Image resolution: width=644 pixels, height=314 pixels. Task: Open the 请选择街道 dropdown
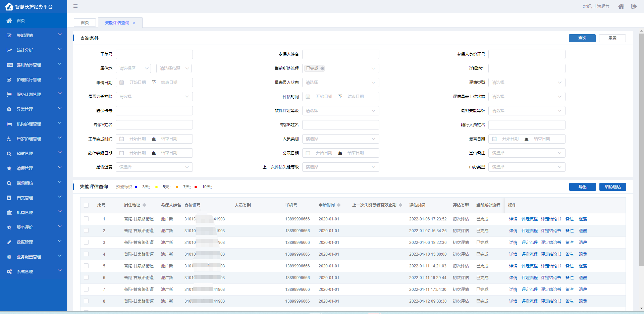(174, 68)
